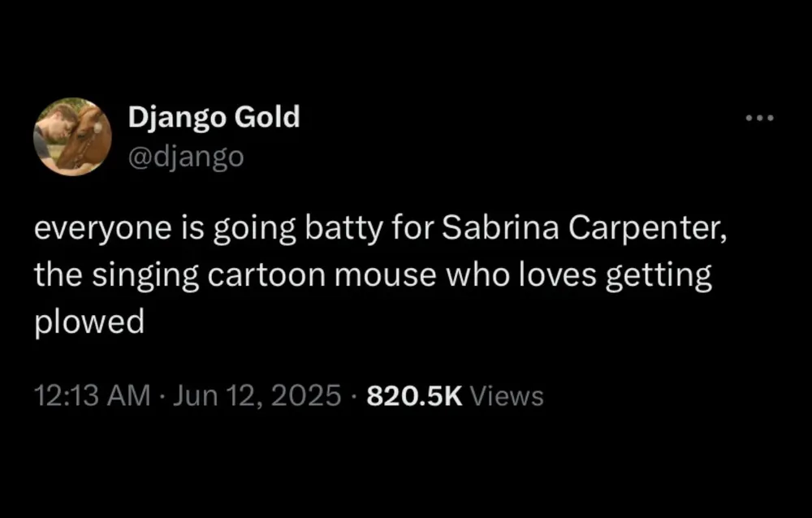Image resolution: width=812 pixels, height=518 pixels.
Task: Click the word 'loves' in the tweet
Action: pyautogui.click(x=542, y=276)
